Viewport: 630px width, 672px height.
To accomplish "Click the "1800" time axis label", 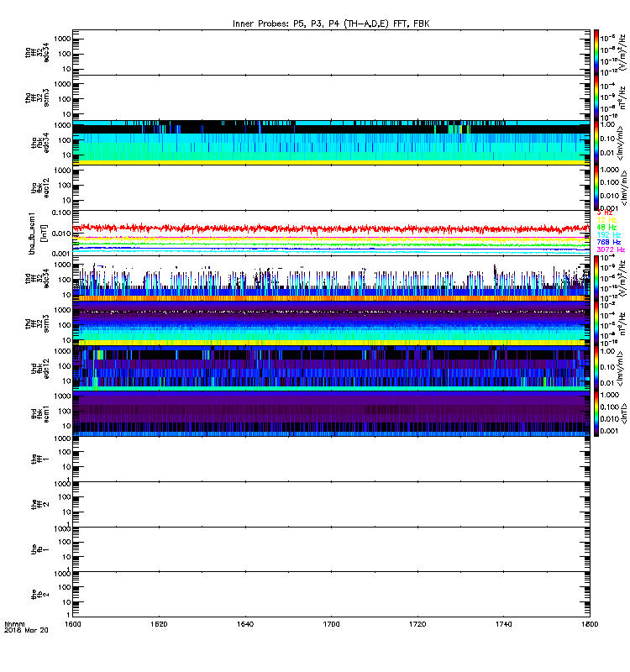I will [590, 624].
